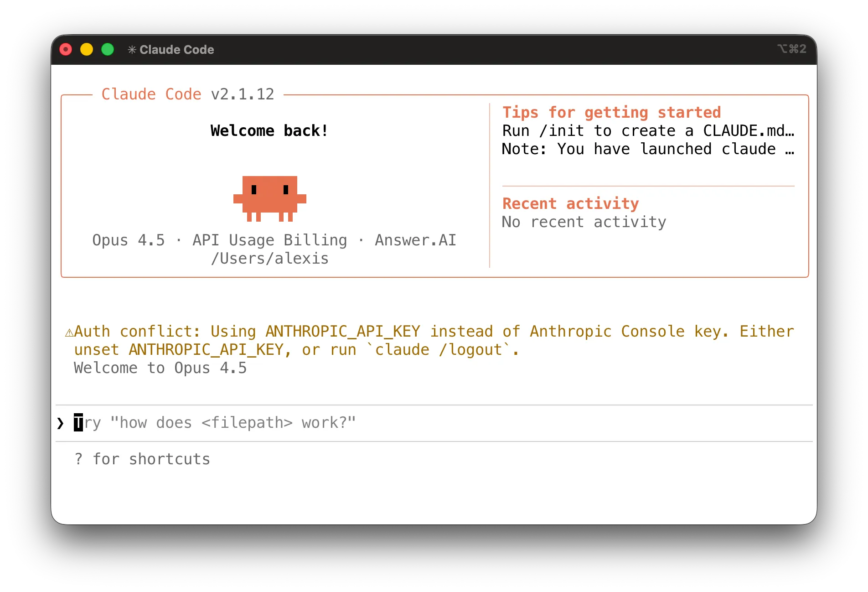Click the "Welcome to Opus 4.5" line
This screenshot has width=868, height=592.
(x=160, y=368)
